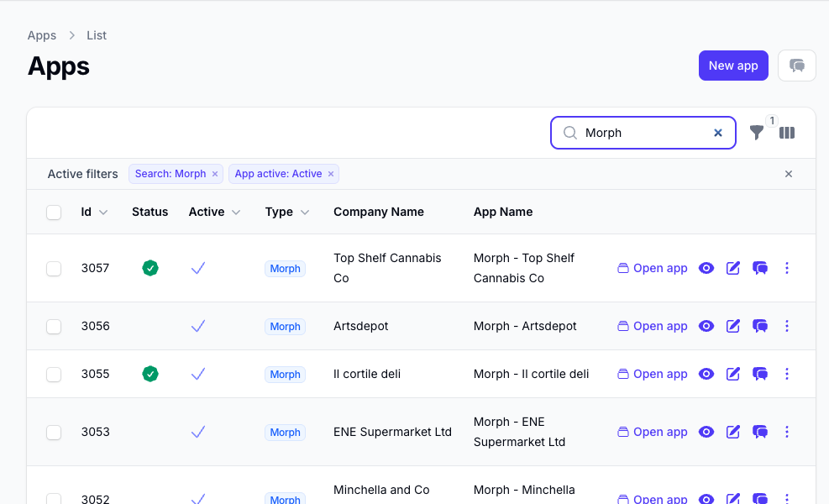Select 'Morph - Top Shelf Cannabis Co' cell

(524, 268)
